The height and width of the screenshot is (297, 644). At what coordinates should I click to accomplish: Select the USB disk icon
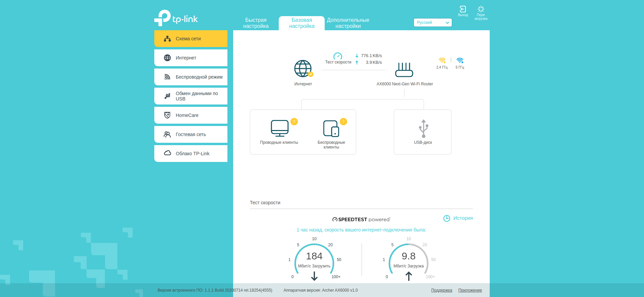[x=423, y=128]
